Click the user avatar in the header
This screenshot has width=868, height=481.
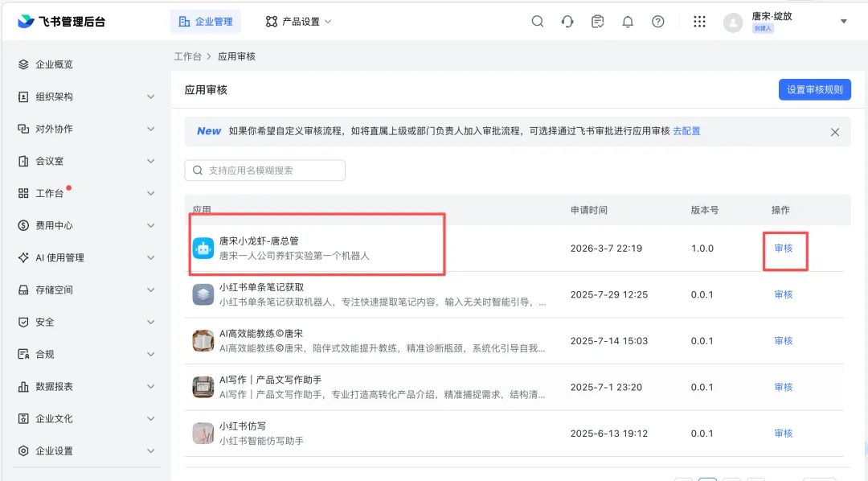pos(733,23)
